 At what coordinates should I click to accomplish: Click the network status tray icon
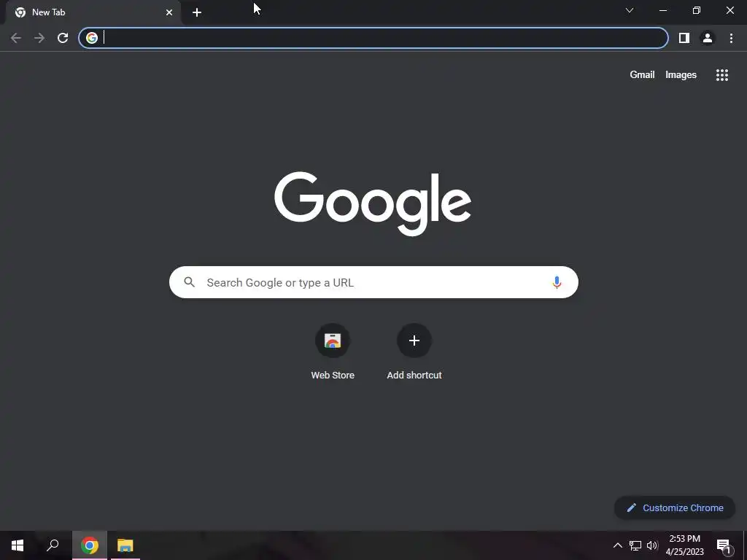[635, 545]
